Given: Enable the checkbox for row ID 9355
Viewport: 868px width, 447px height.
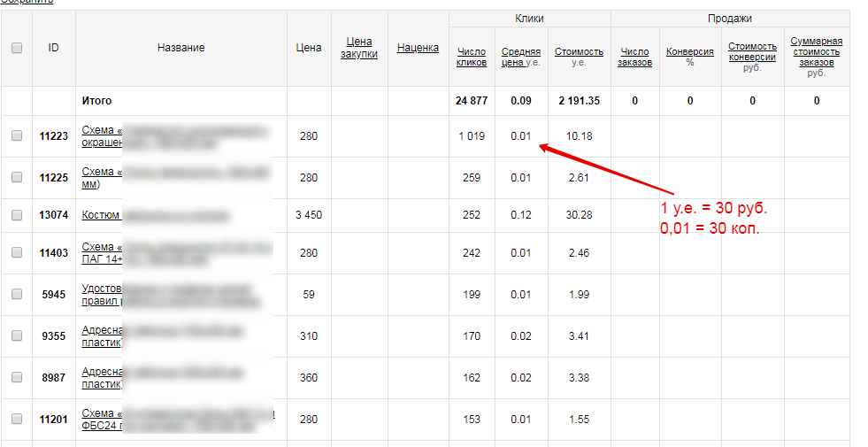Looking at the screenshot, I should pyautogui.click(x=17, y=335).
